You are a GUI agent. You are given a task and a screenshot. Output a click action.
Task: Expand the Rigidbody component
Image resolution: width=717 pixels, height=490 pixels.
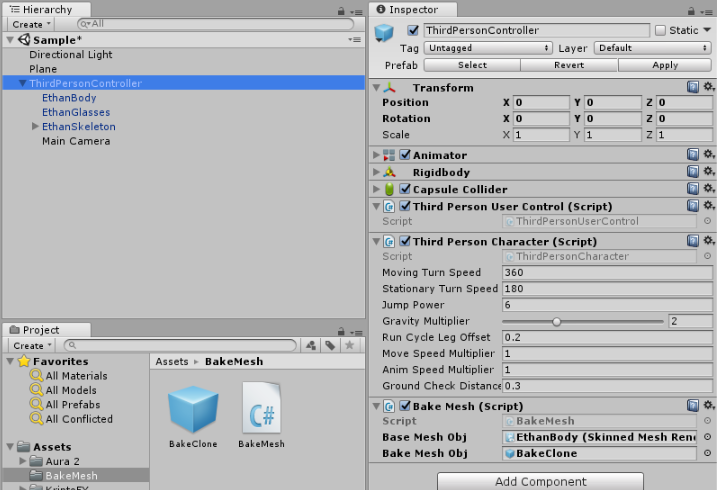(x=376, y=172)
